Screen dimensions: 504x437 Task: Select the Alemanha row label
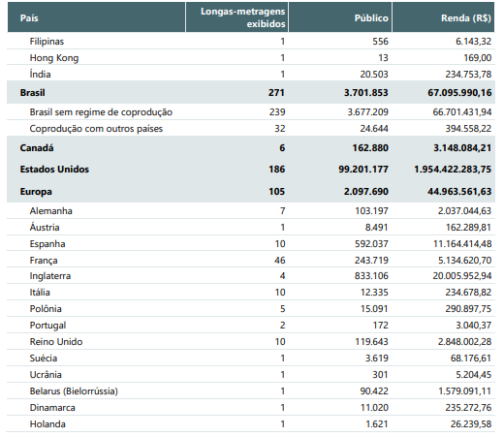(x=50, y=211)
